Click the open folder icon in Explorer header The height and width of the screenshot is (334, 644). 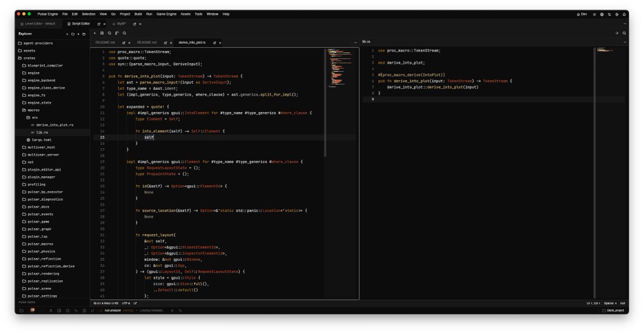click(84, 34)
